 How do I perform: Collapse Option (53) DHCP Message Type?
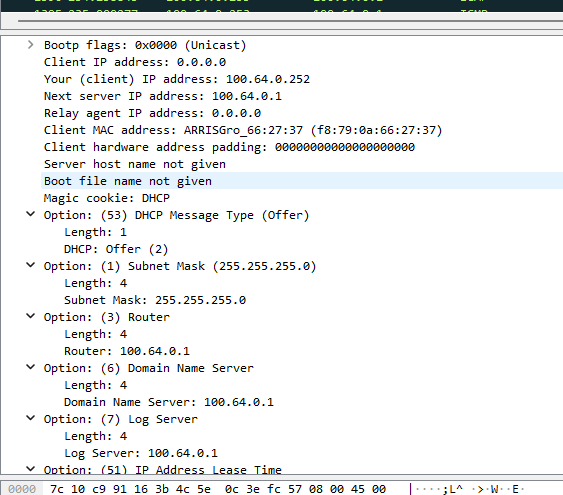(x=31, y=214)
